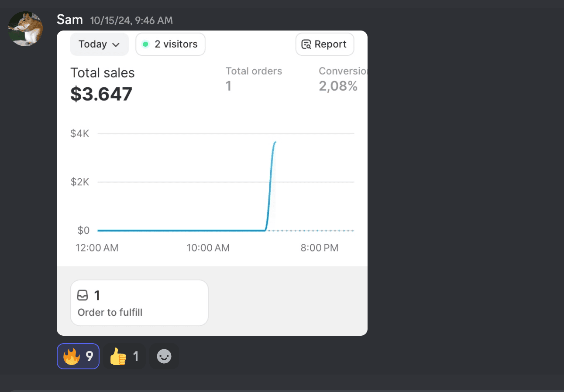
Task: Toggle the fire emoji reaction
Action: coord(78,357)
